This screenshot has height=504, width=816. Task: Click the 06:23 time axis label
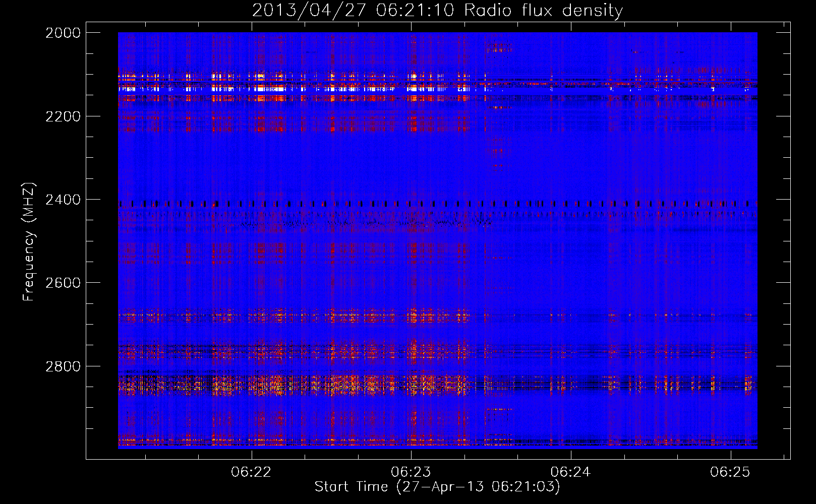[x=411, y=472]
